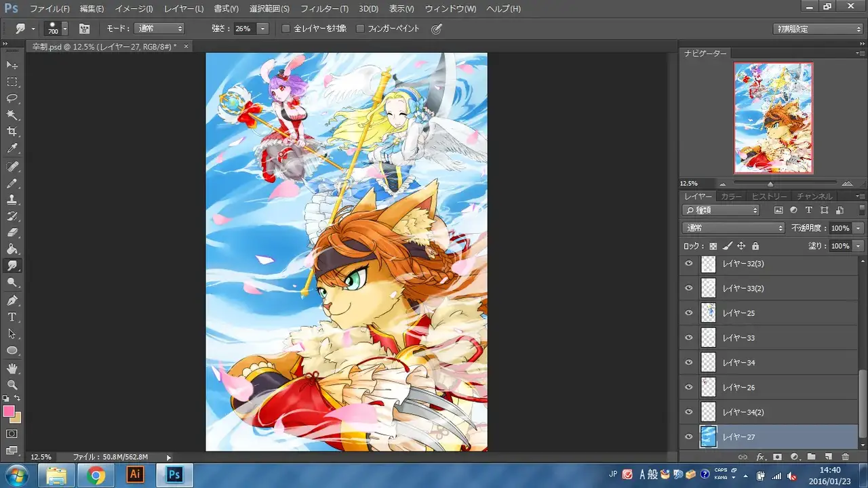The height and width of the screenshot is (488, 868).
Task: Click the delete layer trash icon
Action: click(845, 457)
